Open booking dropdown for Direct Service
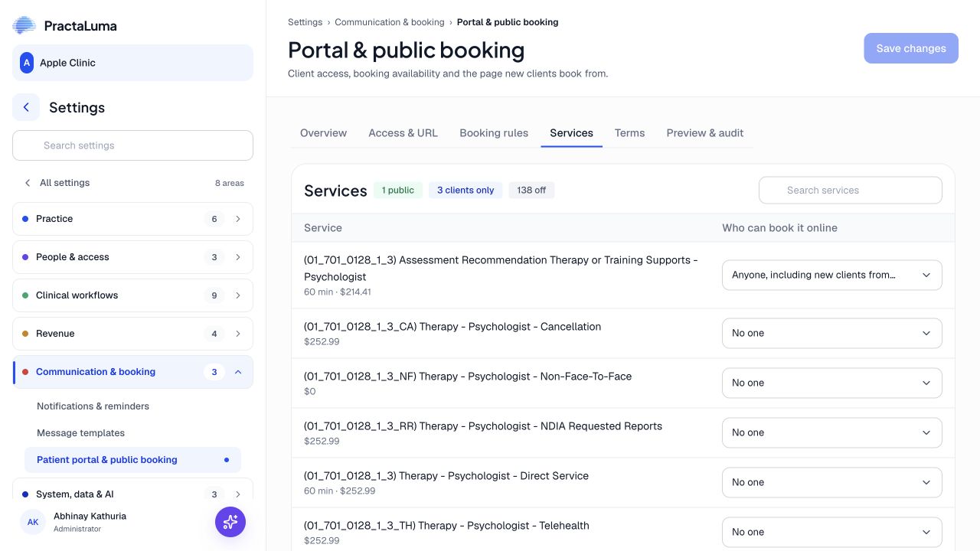Viewport: 980px width, 551px height. point(831,482)
